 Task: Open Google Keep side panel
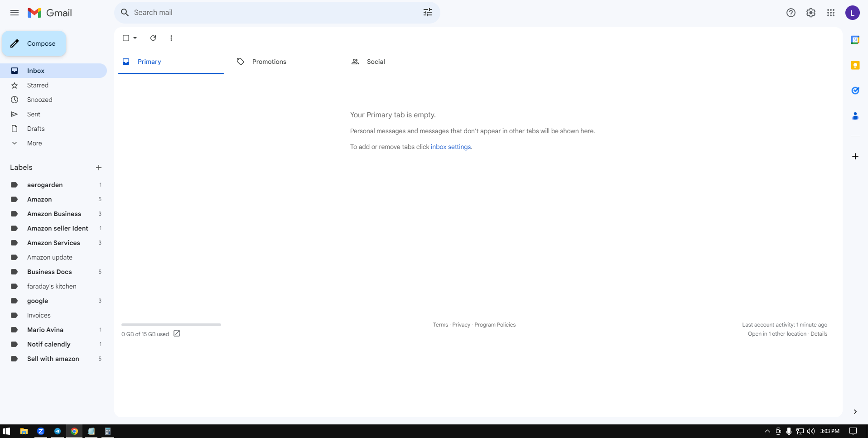(x=855, y=65)
